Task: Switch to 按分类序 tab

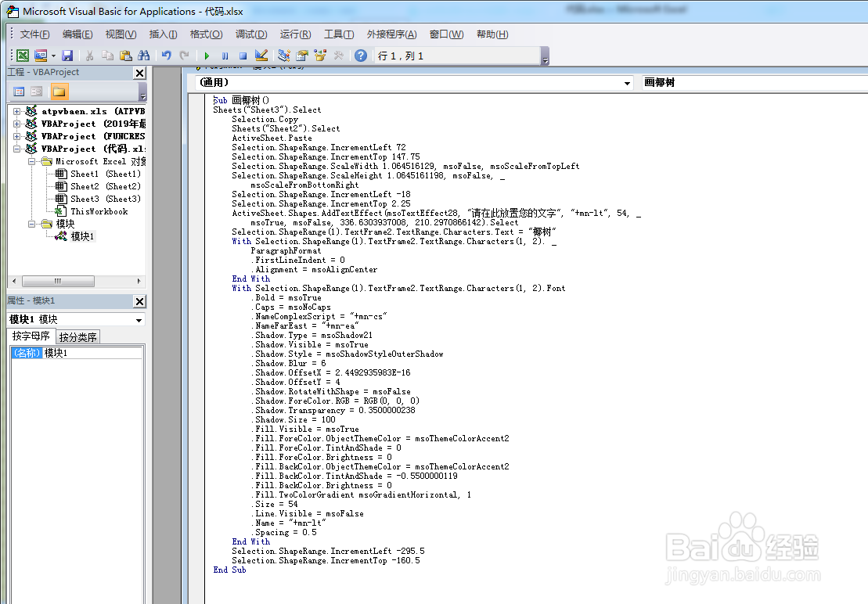Action: (78, 337)
